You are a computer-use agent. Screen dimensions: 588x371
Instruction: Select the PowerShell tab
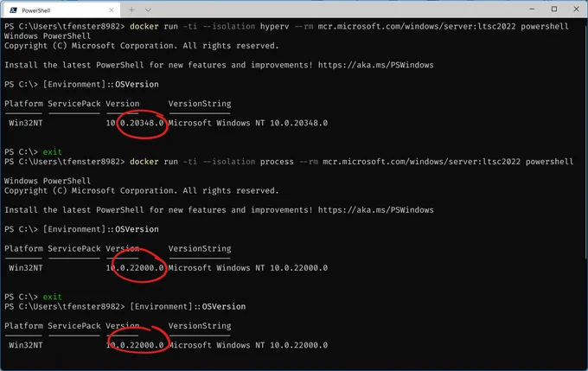click(62, 10)
